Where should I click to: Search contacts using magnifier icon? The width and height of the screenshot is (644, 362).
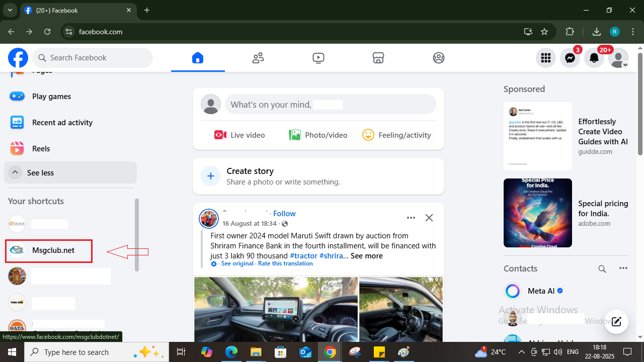602,268
